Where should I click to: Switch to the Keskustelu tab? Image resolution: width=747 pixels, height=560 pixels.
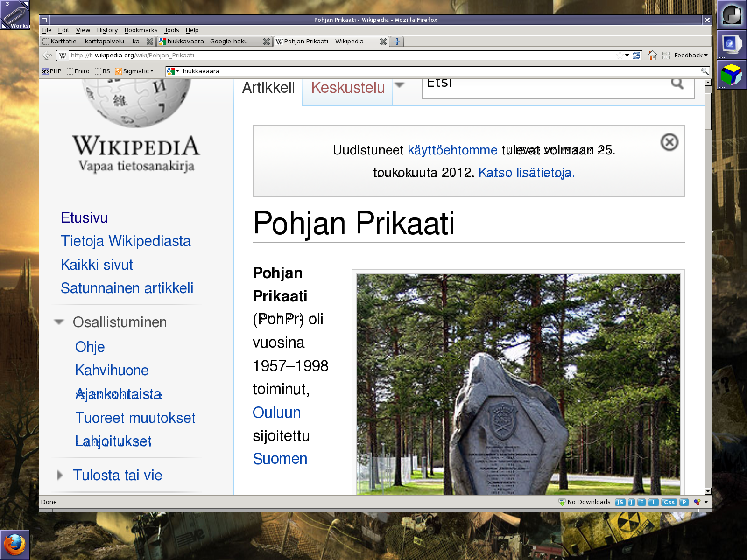(x=348, y=88)
